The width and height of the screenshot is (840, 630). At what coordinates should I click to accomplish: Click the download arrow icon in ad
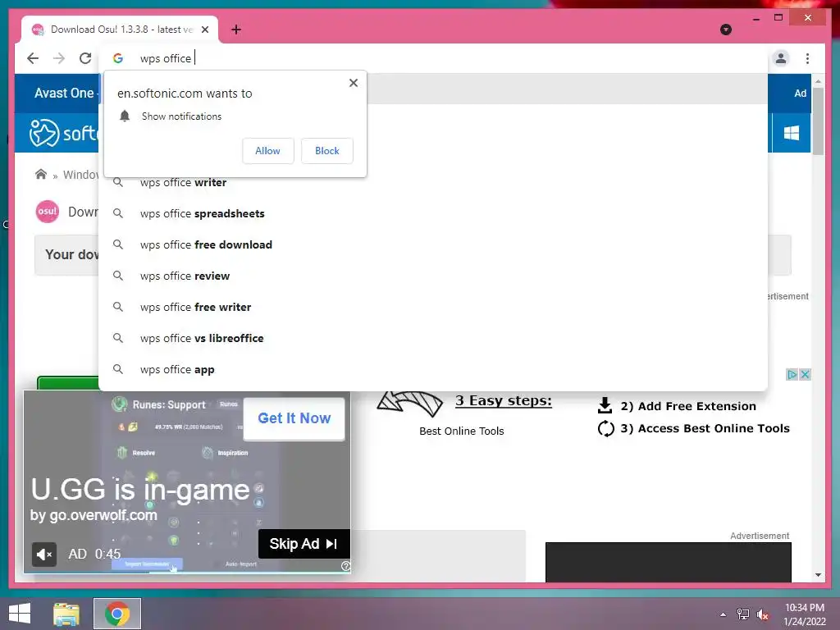pos(605,405)
